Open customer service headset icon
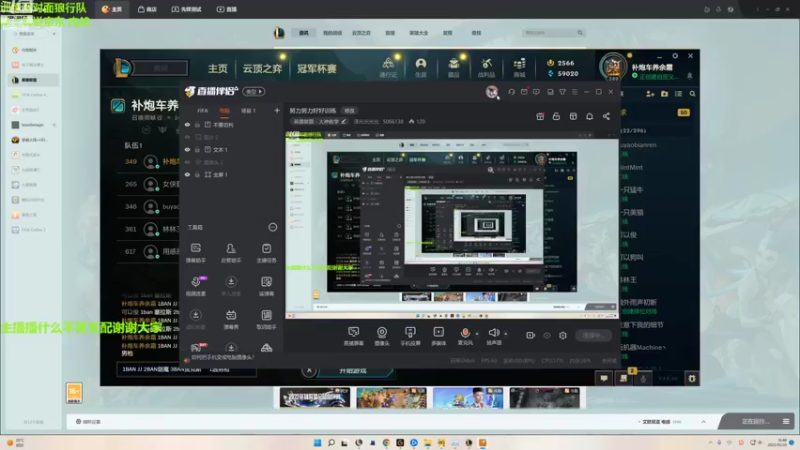 pyautogui.click(x=511, y=92)
